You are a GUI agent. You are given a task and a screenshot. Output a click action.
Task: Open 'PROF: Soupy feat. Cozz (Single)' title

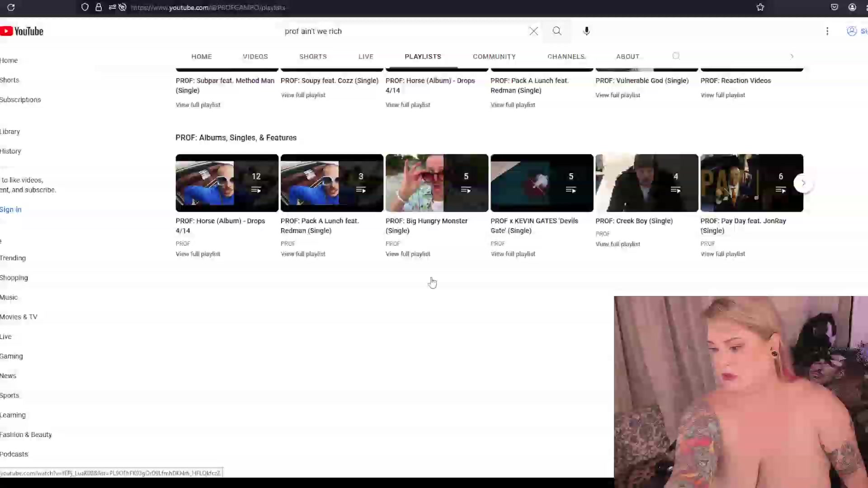click(330, 81)
